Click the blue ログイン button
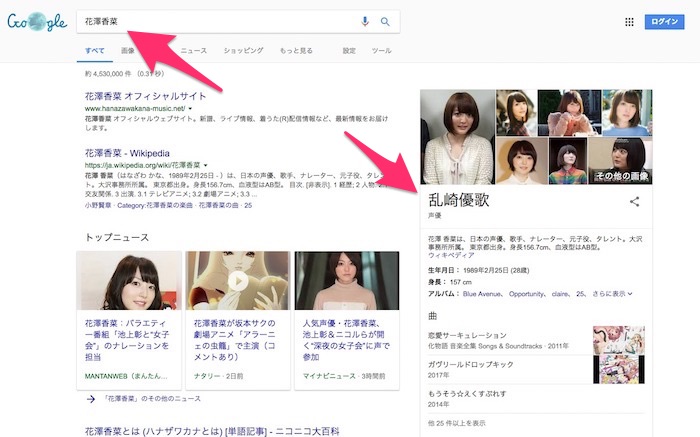Screen dimensions: 700x437 (665, 21)
